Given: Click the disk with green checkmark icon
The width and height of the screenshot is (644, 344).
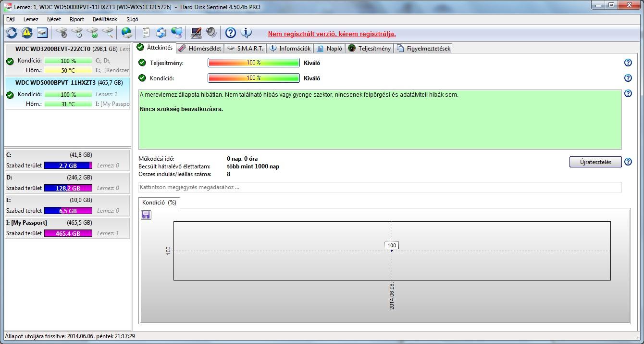Looking at the screenshot, I should (x=92, y=32).
